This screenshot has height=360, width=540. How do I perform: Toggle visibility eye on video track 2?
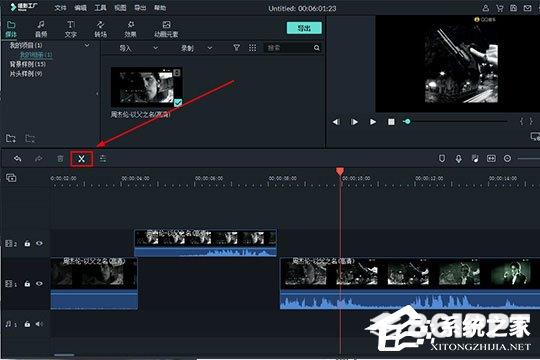(39, 243)
